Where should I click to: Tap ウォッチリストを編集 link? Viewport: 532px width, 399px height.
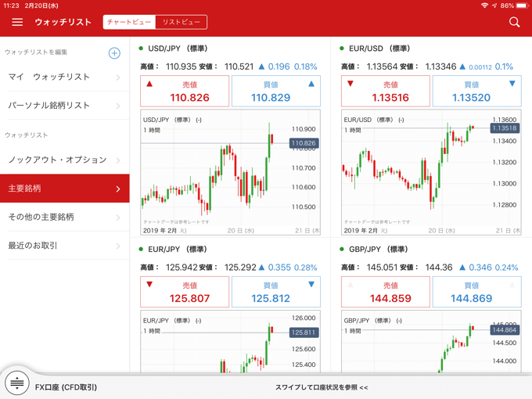click(x=36, y=52)
